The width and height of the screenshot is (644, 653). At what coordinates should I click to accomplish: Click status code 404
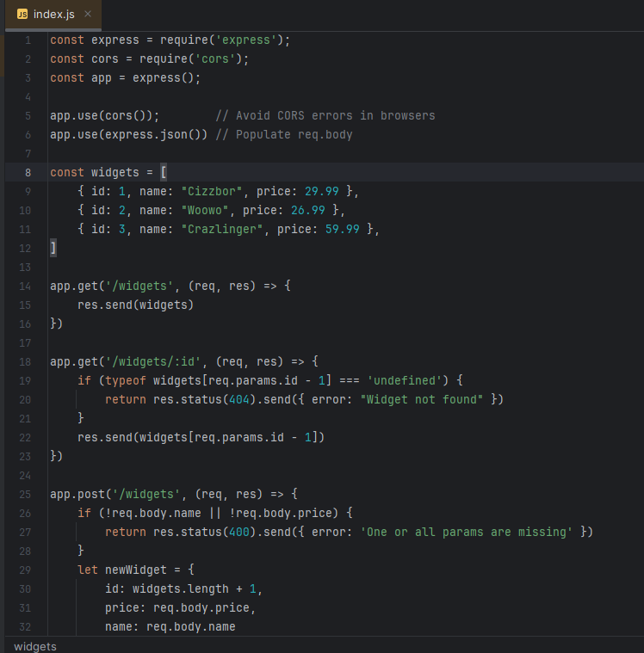pyautogui.click(x=239, y=399)
